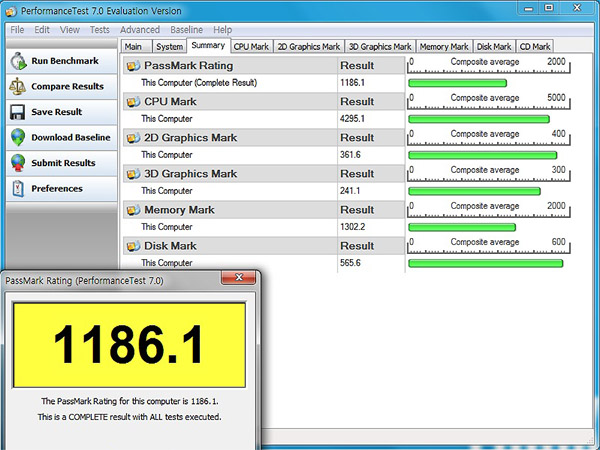Click the Run Benchmark stopwatch icon

point(18,61)
